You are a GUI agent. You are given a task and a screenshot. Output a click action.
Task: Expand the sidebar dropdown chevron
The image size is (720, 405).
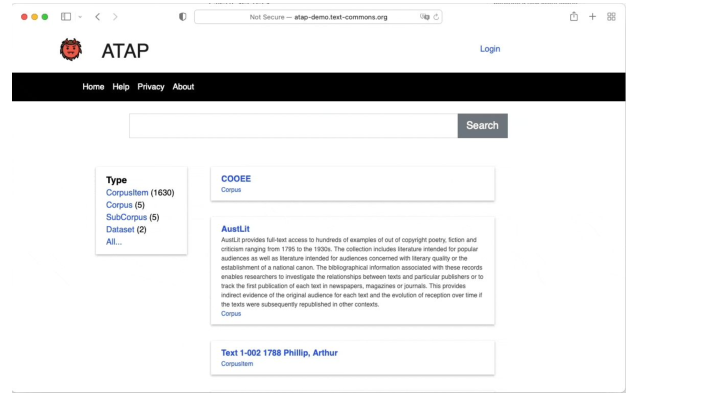pyautogui.click(x=79, y=17)
